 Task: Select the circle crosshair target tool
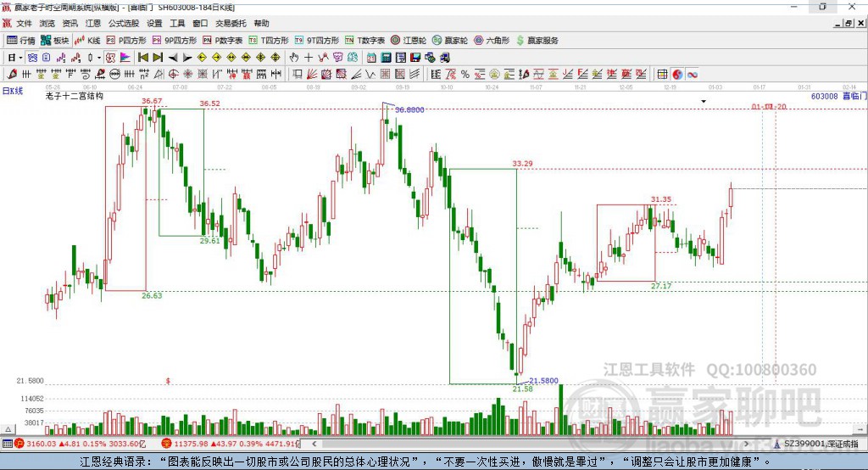coord(173,75)
